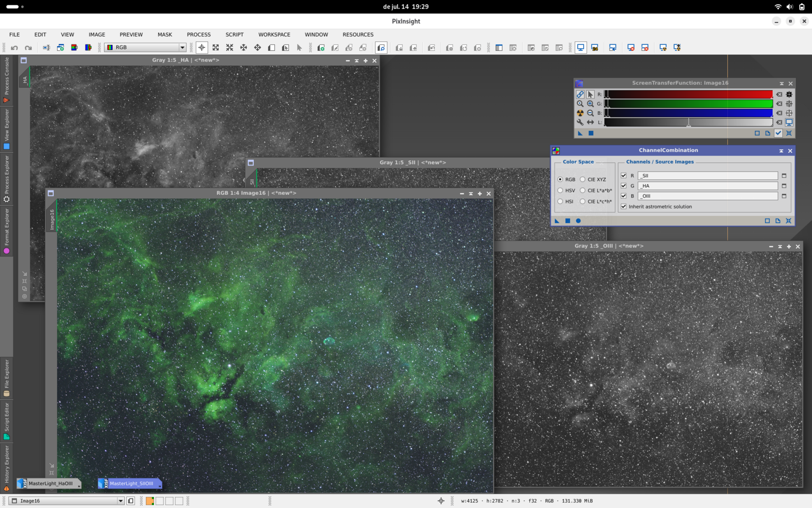Viewport: 812px width, 508px height.
Task: Open the WORKSPACE menu
Action: tap(274, 34)
